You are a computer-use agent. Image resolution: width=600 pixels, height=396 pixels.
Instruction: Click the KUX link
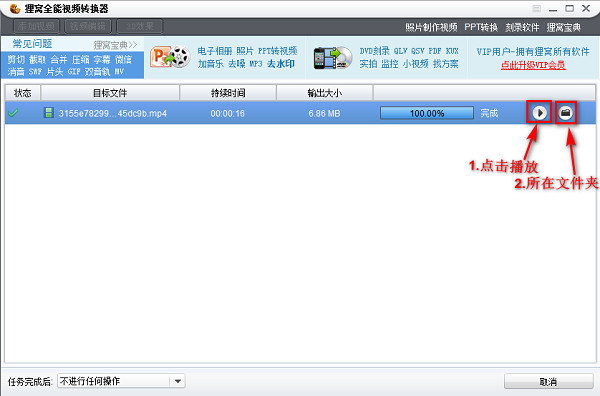452,51
